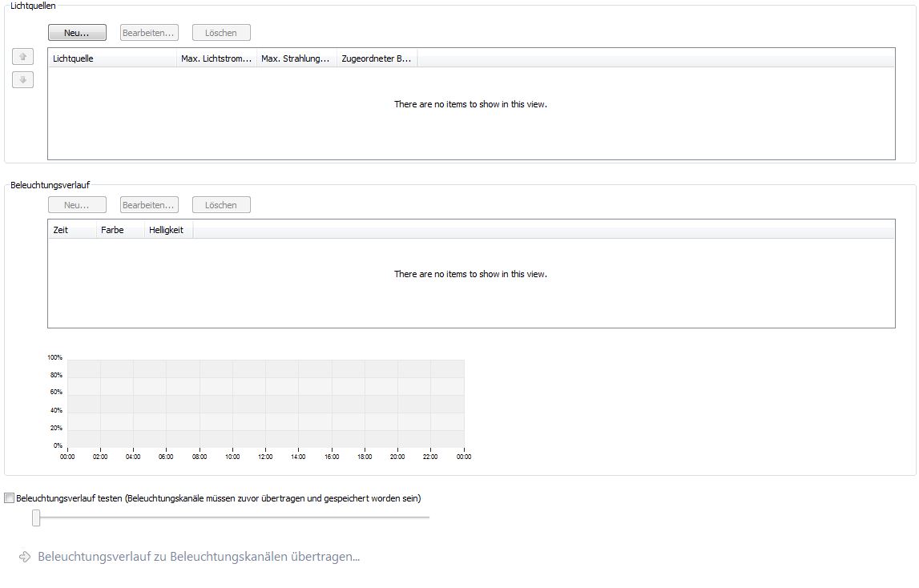Click inside the brightness timeline chart
This screenshot has height=588, width=919.
click(x=265, y=404)
